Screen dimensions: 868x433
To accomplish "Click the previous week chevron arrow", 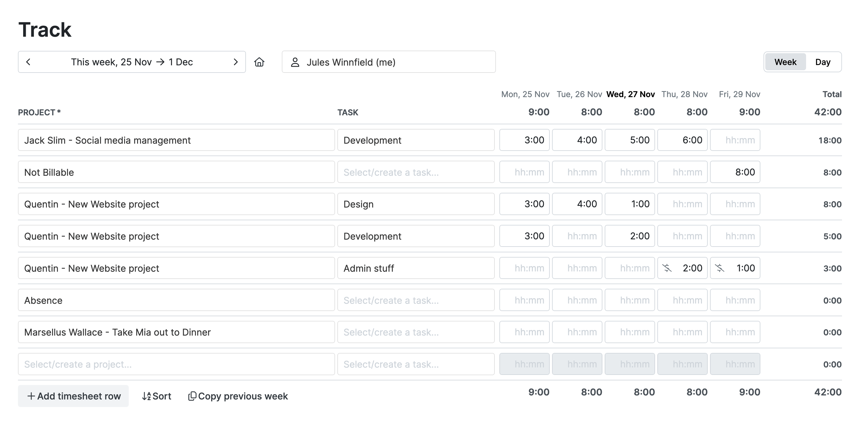I will pos(28,62).
